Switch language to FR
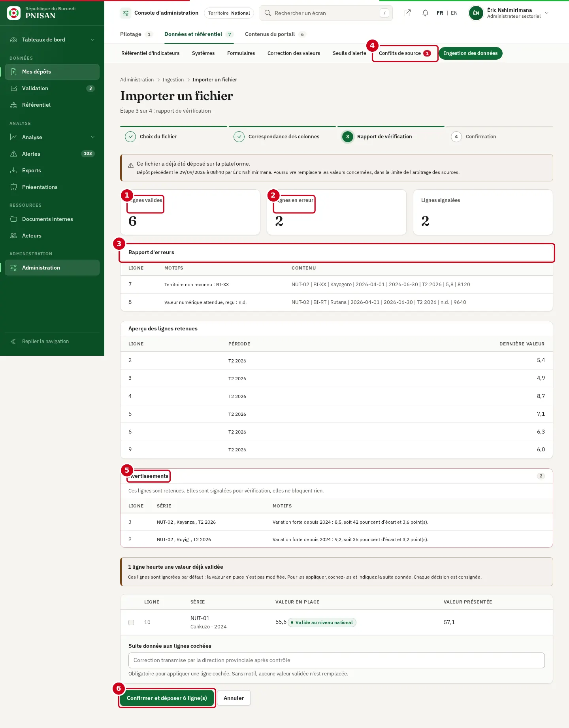 pos(440,13)
